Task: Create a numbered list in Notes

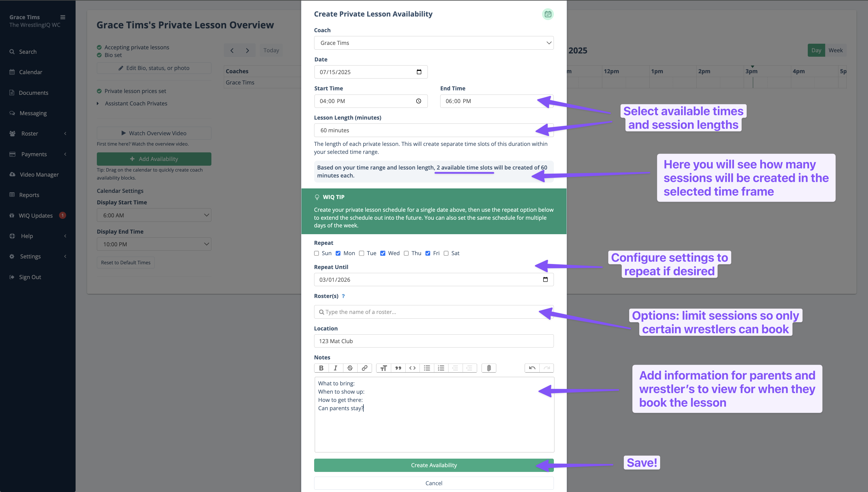Action: coord(441,368)
